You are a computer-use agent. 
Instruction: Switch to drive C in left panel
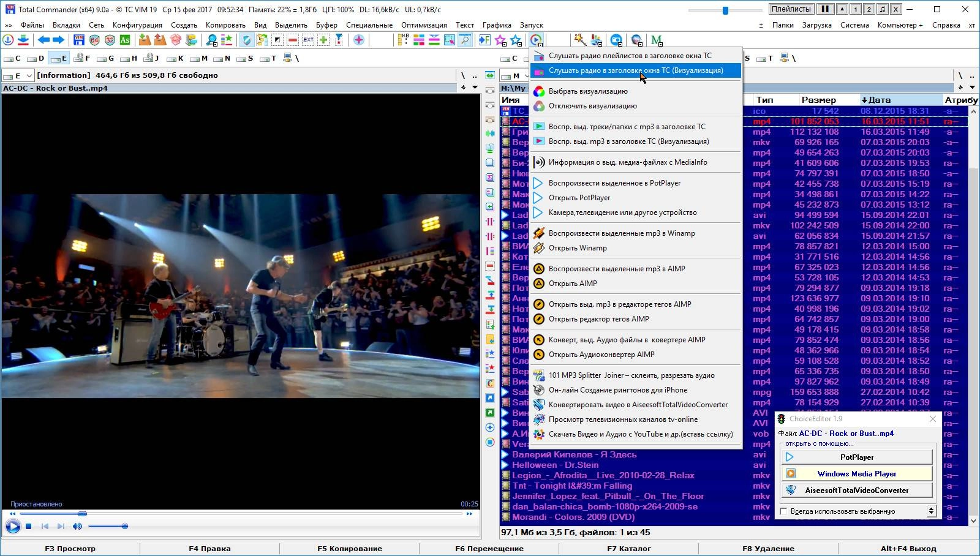click(12, 58)
